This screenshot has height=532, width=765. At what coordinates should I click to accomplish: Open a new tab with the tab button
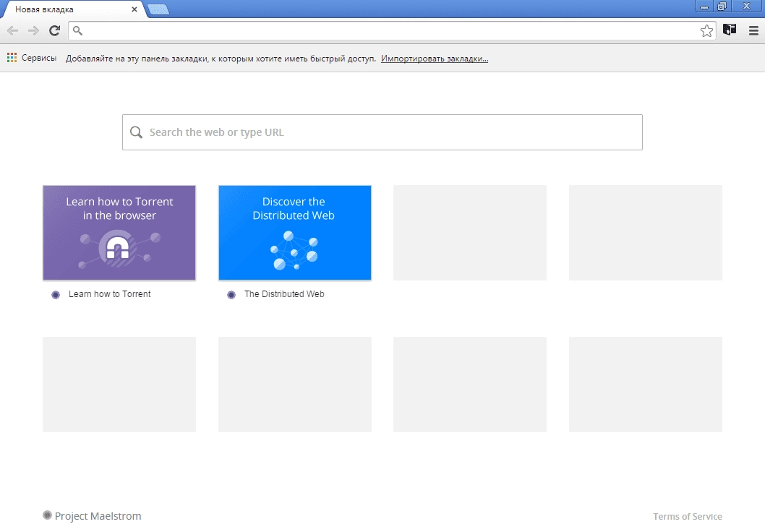pos(158,9)
